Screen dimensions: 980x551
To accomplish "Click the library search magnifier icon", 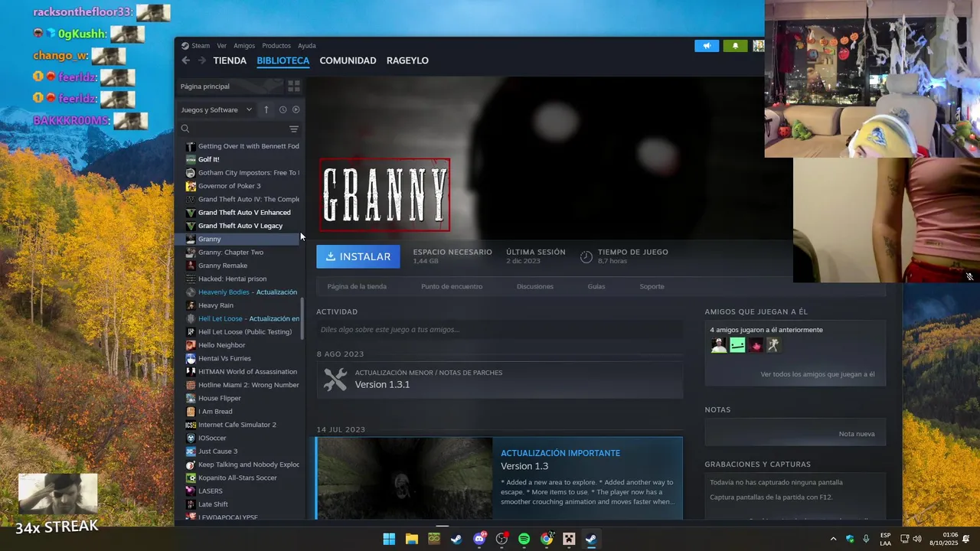I will click(185, 129).
